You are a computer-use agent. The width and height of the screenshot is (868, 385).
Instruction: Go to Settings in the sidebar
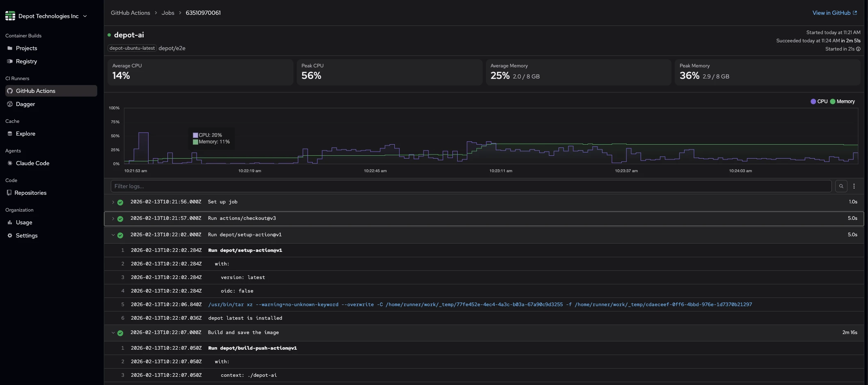(x=26, y=235)
